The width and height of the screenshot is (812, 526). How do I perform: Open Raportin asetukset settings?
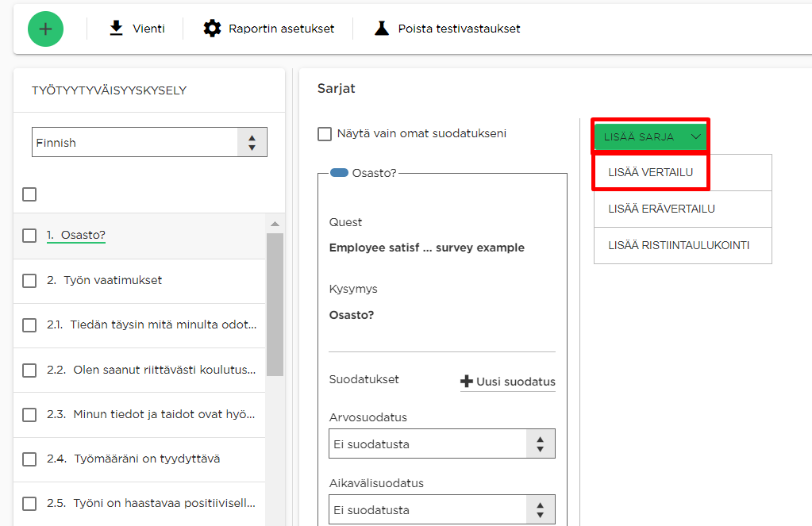pyautogui.click(x=269, y=29)
